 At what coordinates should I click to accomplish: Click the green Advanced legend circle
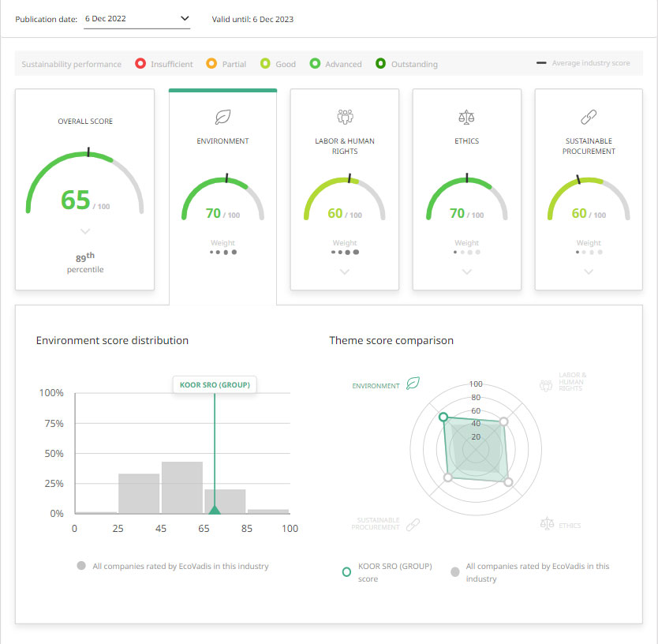315,63
